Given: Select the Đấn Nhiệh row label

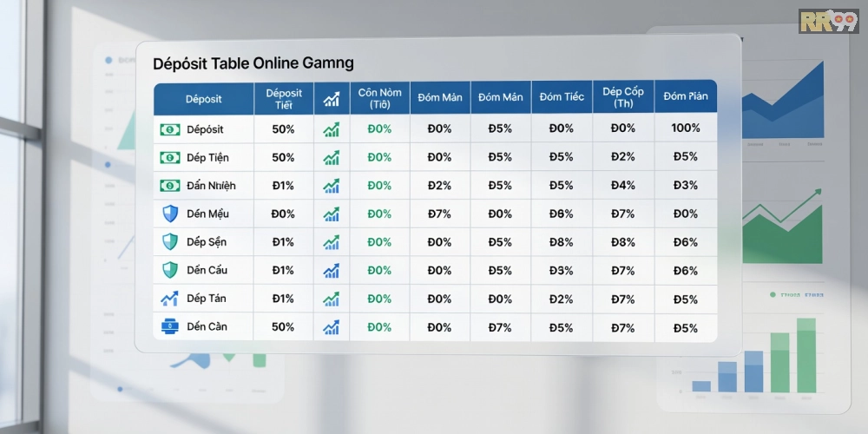Looking at the screenshot, I should point(211,186).
